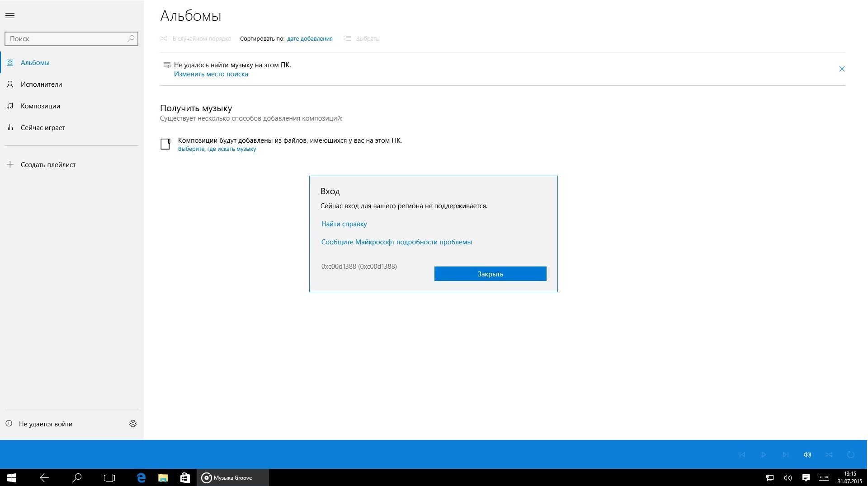Open the Windows Store from taskbar
Viewport: 868px width, 486px height.
click(185, 478)
